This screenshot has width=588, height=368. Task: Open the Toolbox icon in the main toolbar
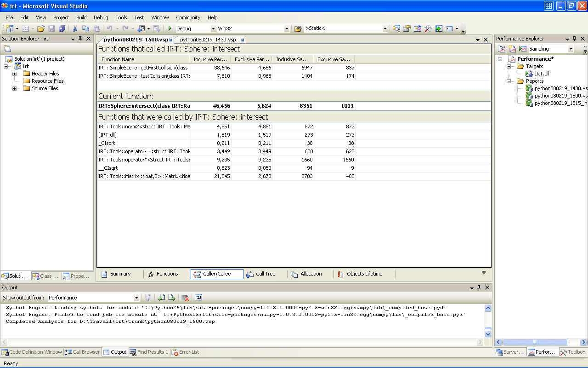428,29
